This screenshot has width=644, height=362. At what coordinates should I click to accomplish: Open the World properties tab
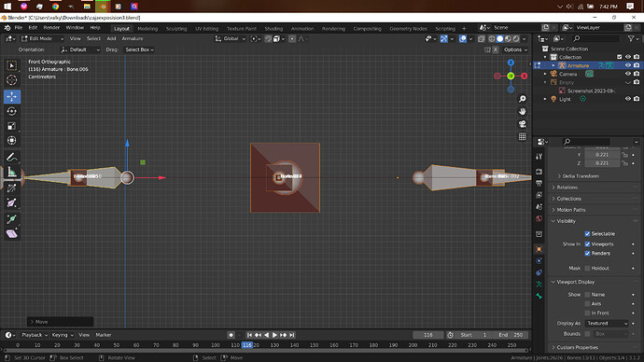click(x=539, y=218)
